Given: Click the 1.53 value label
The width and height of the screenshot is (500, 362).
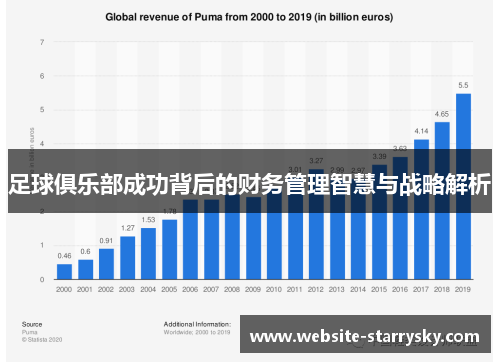Looking at the screenshot, I should click(x=148, y=220).
